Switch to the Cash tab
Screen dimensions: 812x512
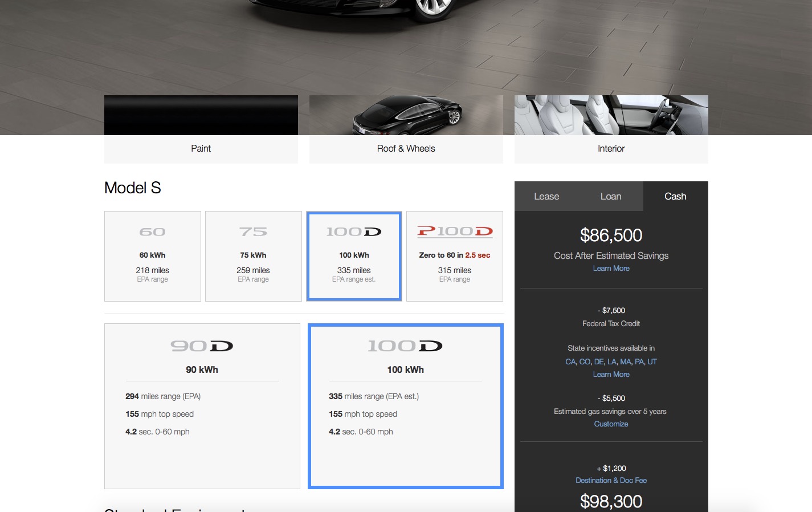point(675,196)
